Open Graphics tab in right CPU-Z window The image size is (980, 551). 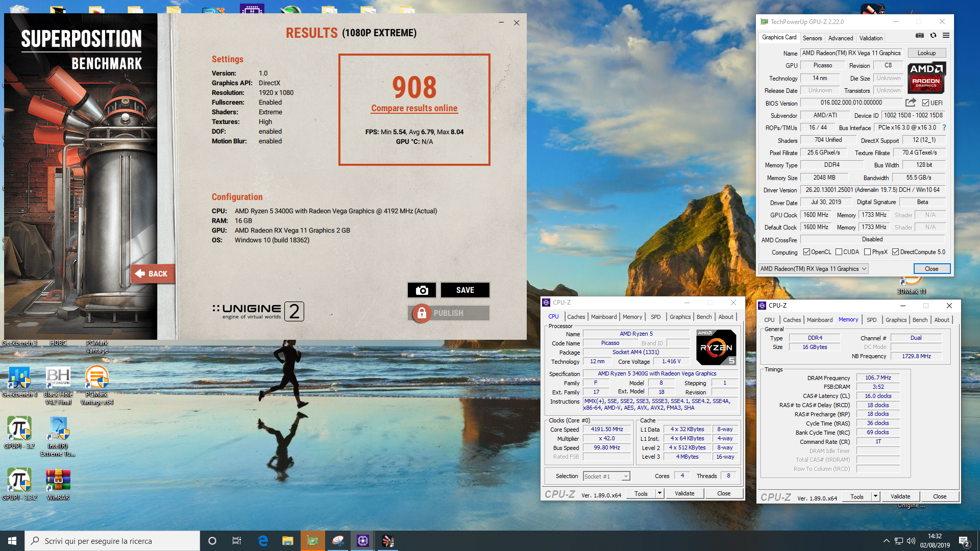point(896,320)
